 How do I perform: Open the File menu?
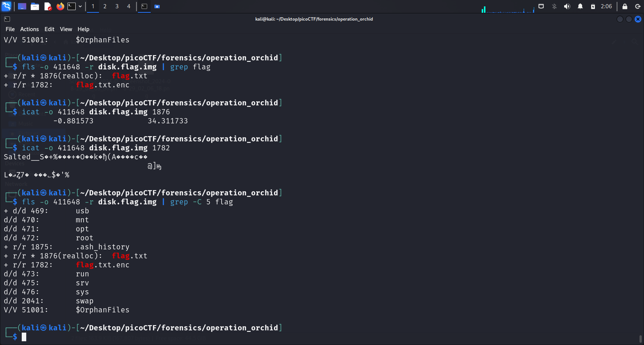10,29
